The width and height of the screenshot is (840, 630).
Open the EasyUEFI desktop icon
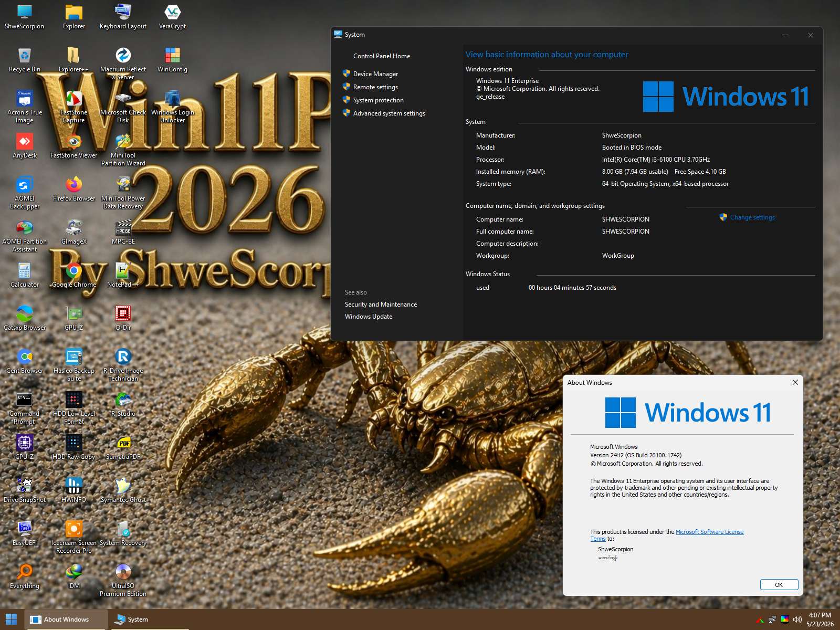click(25, 534)
